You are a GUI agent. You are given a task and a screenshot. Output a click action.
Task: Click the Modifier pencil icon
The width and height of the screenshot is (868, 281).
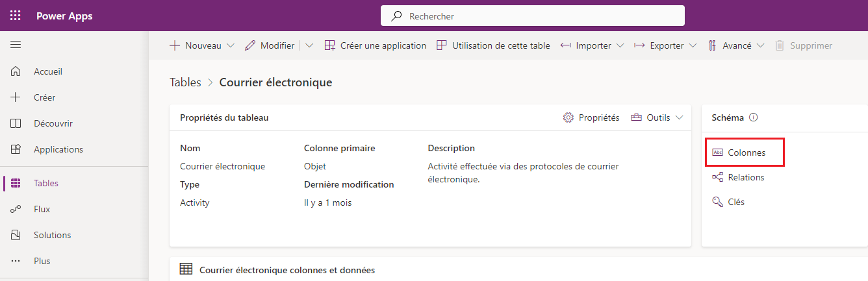tap(250, 45)
